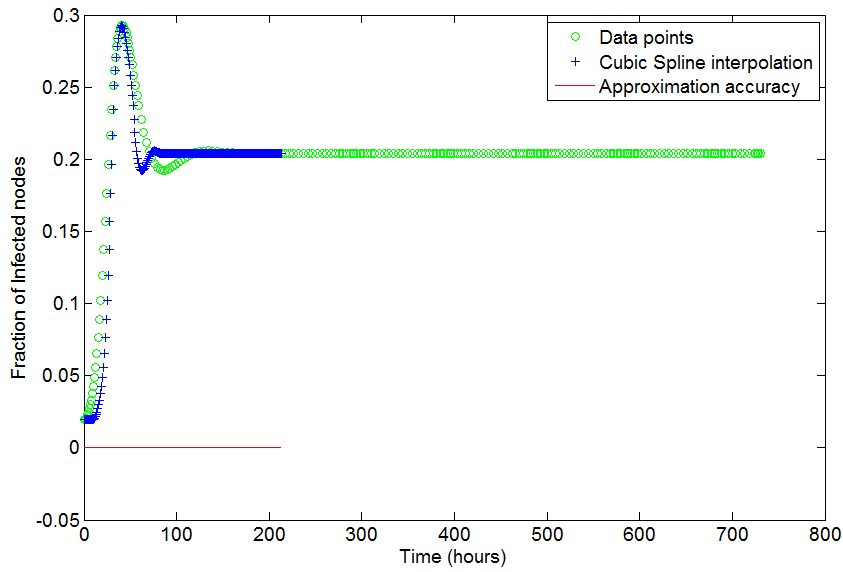This screenshot has width=843, height=572.
Task: Click the 'Data points' legend label
Action: point(646,38)
